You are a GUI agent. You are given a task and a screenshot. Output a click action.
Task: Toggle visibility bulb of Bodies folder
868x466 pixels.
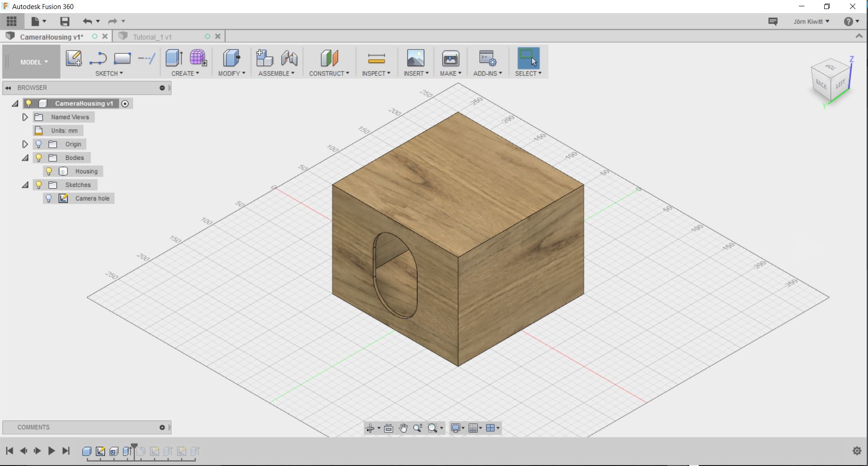(x=39, y=158)
